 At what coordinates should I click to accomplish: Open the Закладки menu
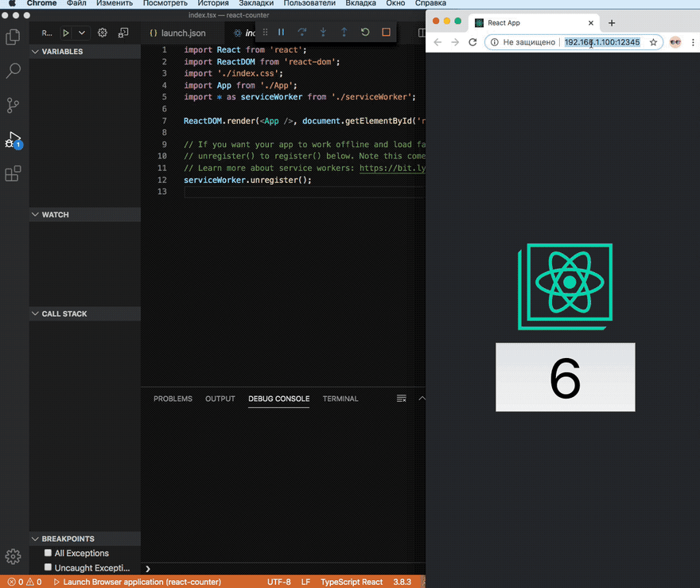click(256, 3)
